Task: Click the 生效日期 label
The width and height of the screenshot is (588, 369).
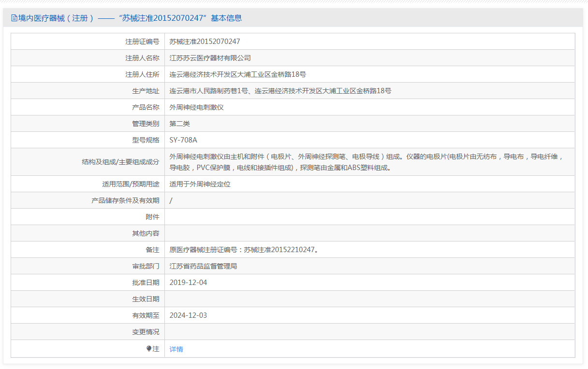Action: point(146,299)
